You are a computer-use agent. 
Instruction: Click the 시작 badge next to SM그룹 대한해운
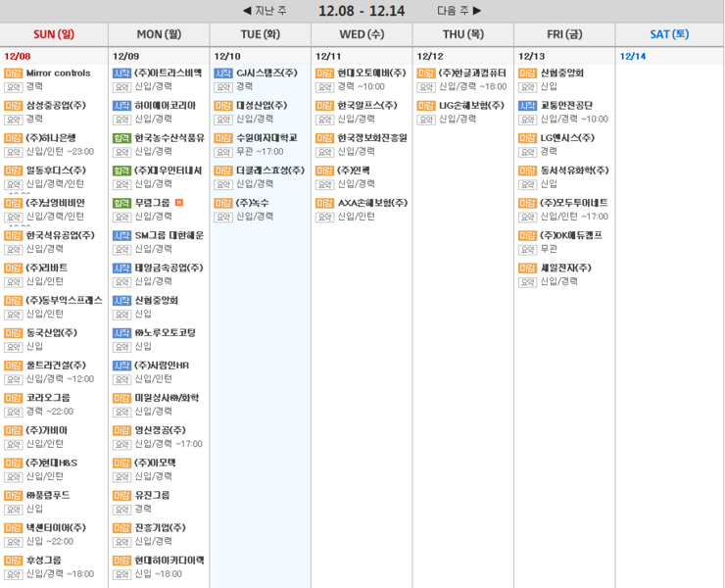point(121,235)
